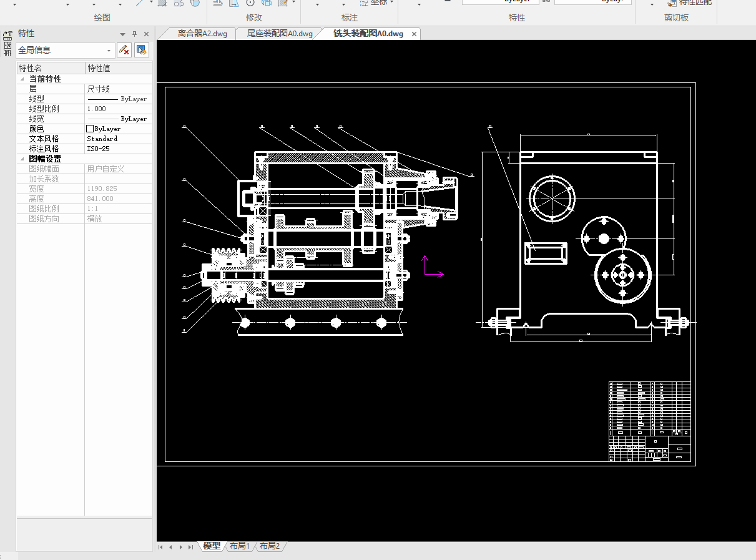
Task: Click the 颜色 ByLayer color swatch
Action: (x=89, y=129)
